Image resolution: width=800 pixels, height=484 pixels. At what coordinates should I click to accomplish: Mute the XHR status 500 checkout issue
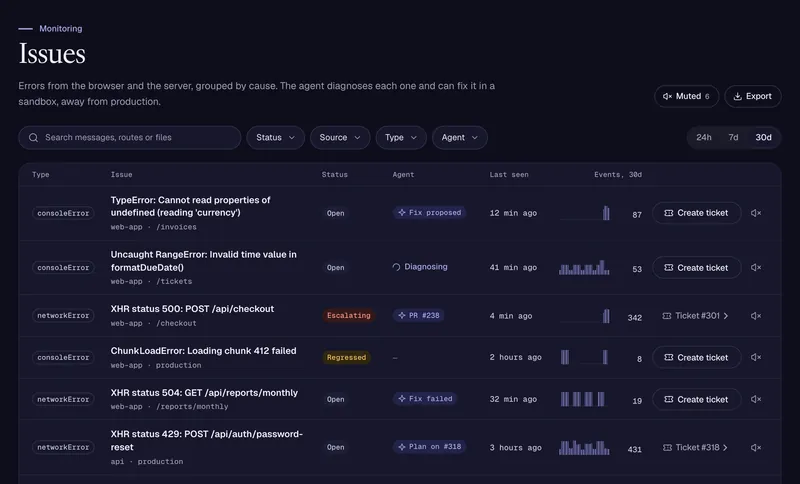(756, 316)
